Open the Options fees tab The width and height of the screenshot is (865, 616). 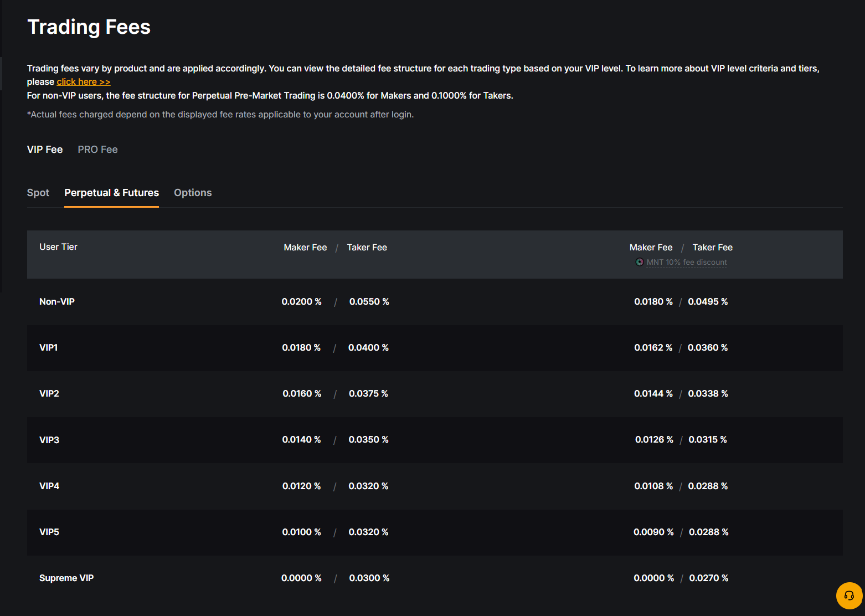coord(193,193)
